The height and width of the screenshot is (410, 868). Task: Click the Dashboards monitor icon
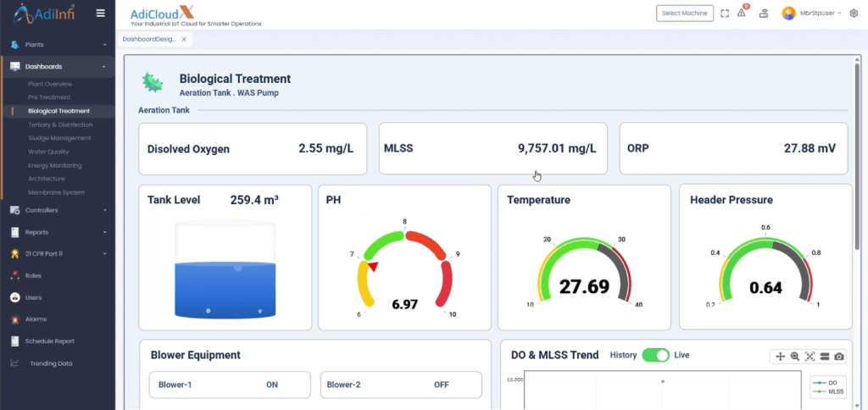click(15, 66)
